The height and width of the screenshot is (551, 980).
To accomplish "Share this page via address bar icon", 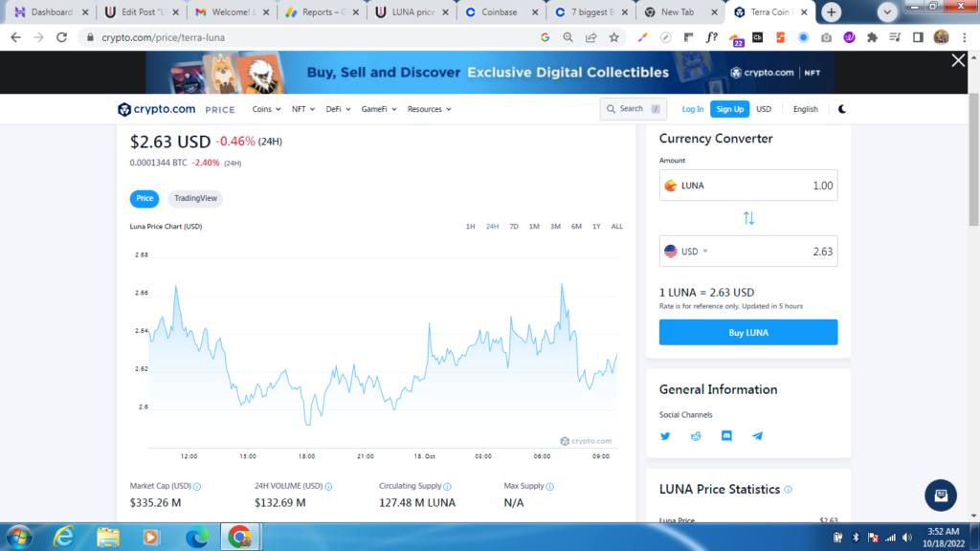I will 591,37.
